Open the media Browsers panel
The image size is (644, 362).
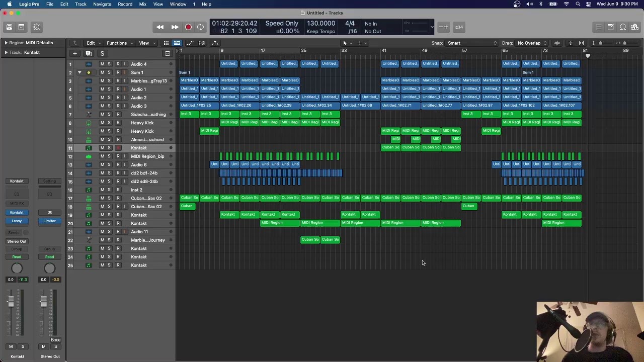pyautogui.click(x=635, y=27)
